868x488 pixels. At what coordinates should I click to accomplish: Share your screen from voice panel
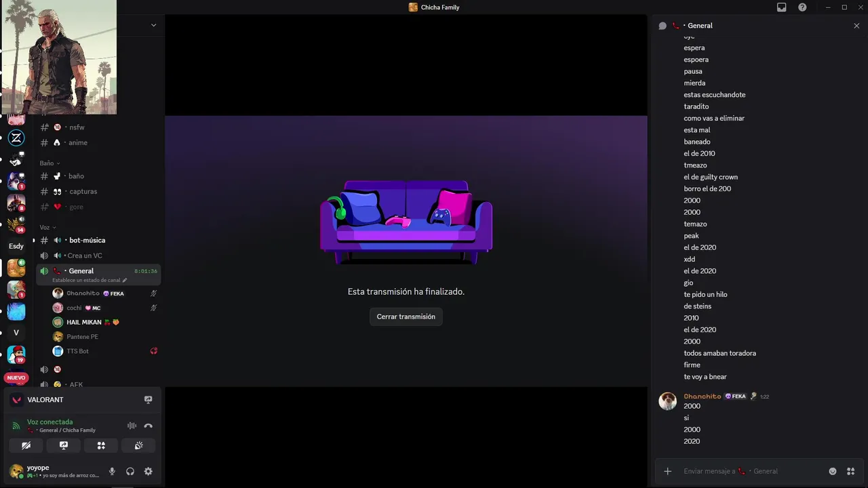64,445
